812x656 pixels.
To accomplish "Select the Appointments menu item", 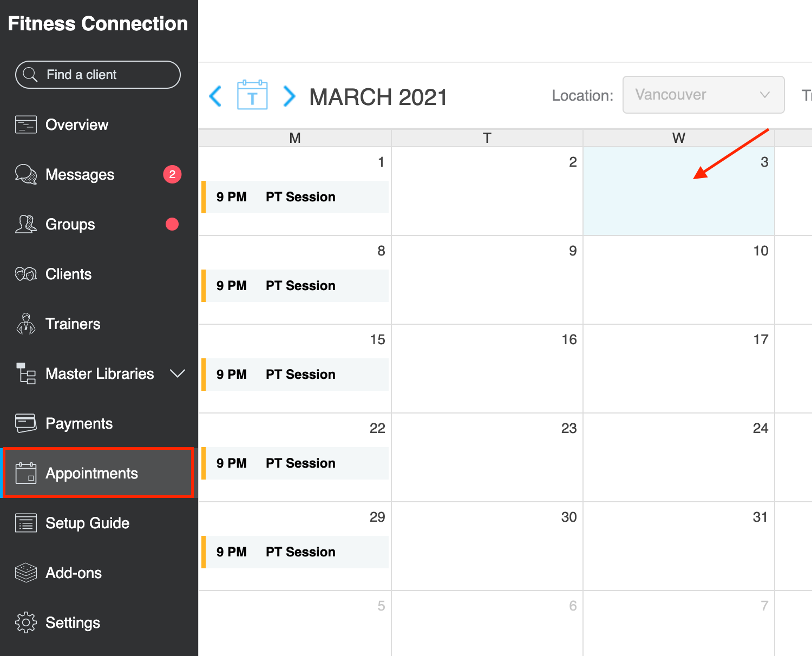I will [99, 473].
